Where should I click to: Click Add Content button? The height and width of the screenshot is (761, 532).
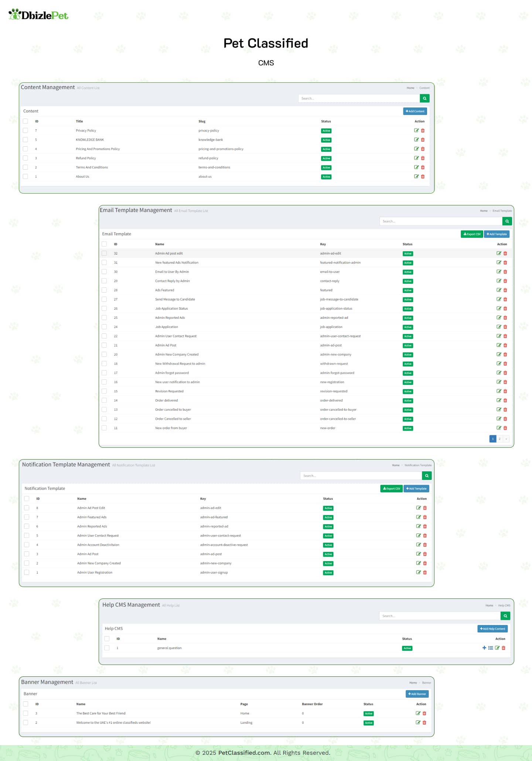[415, 111]
